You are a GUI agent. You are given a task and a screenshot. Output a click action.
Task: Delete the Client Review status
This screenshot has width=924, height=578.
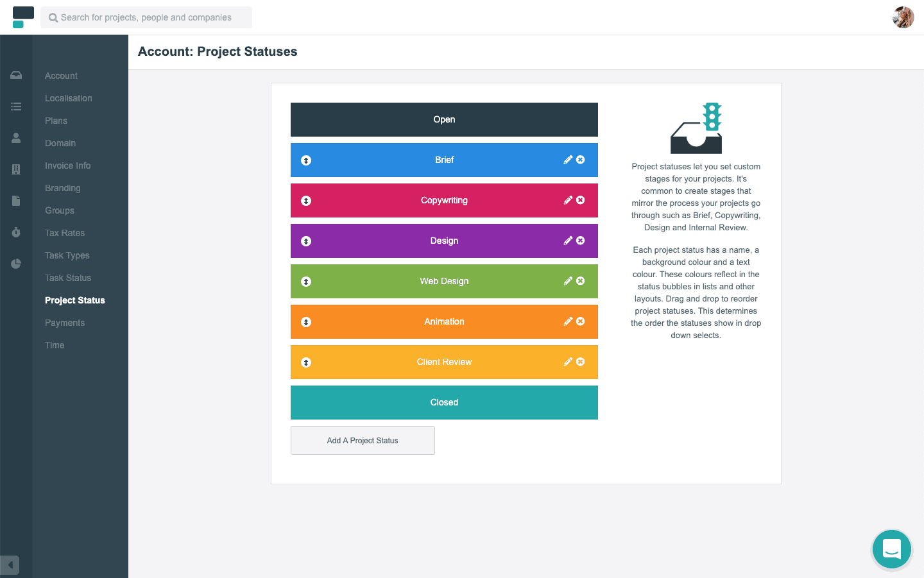(580, 362)
